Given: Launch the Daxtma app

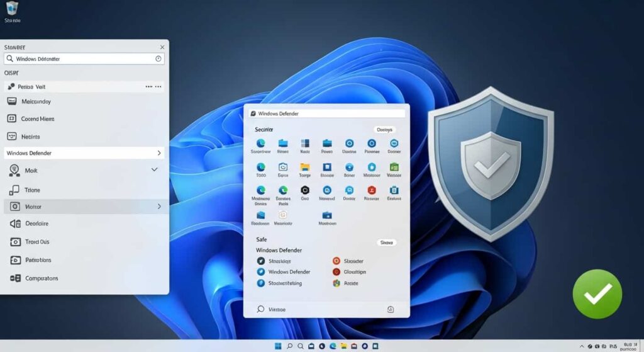Looking at the screenshot, I should [x=349, y=143].
